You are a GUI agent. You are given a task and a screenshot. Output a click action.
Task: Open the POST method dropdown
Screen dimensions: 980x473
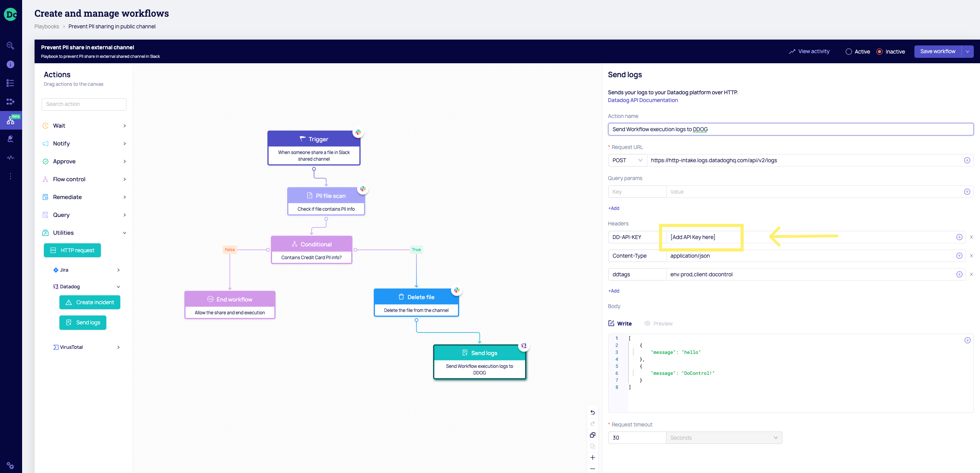627,160
